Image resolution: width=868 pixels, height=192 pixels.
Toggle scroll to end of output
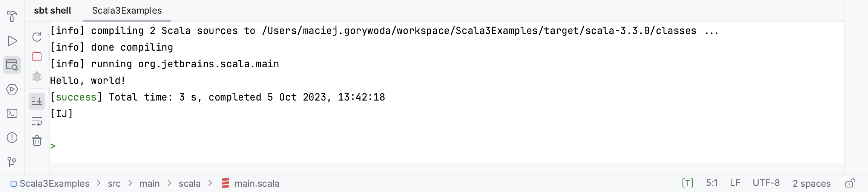point(37,101)
